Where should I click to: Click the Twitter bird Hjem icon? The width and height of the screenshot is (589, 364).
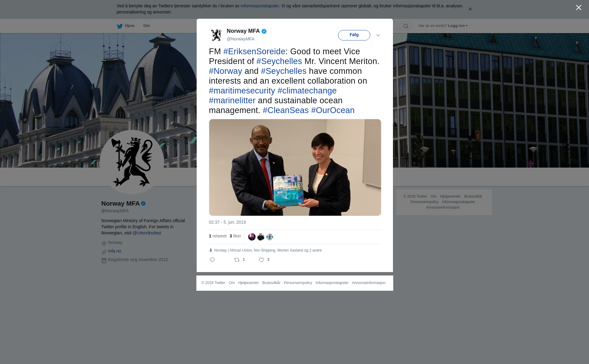120,26
